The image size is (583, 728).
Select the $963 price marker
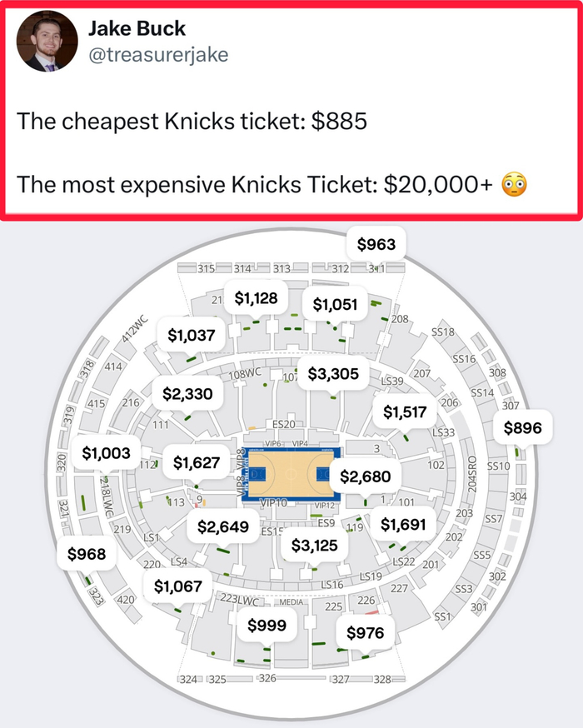coord(376,244)
